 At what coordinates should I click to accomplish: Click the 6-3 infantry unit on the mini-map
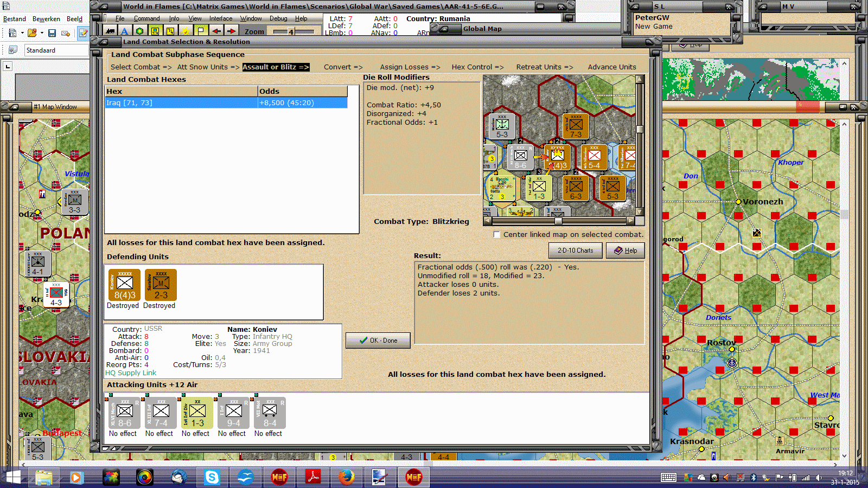[x=576, y=188]
